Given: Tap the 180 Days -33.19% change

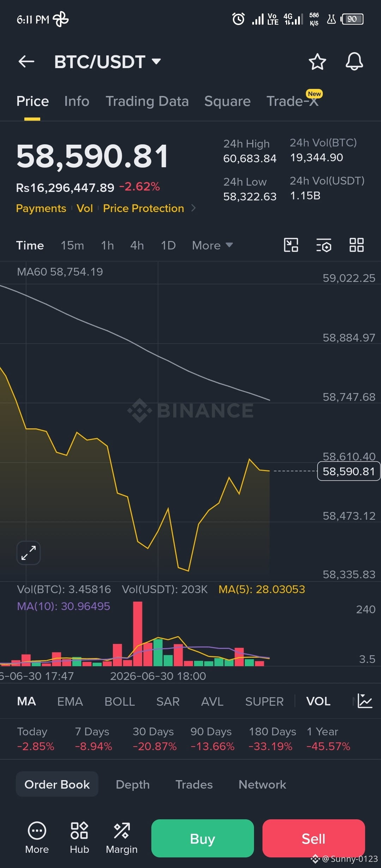Looking at the screenshot, I should point(272,739).
